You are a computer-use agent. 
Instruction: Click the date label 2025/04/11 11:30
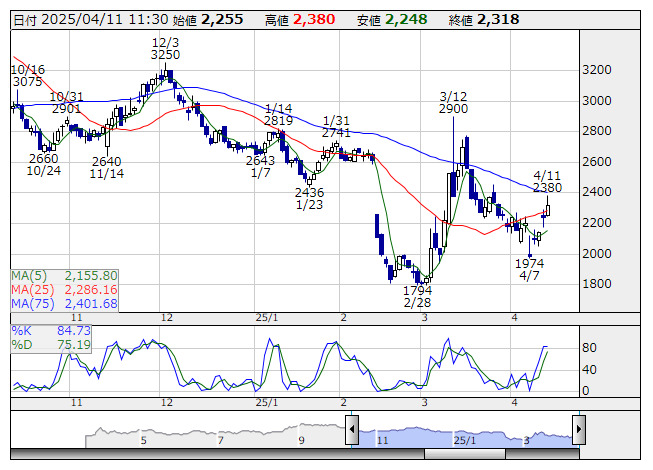105,20
